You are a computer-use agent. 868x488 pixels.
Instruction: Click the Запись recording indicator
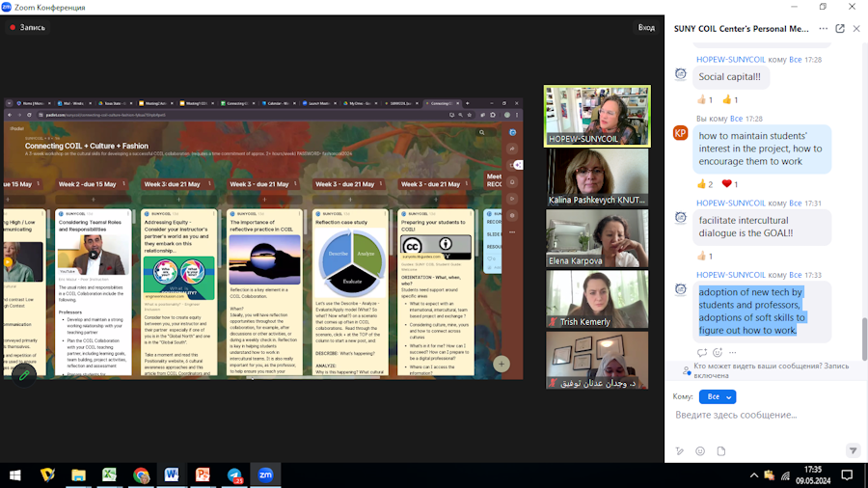28,27
